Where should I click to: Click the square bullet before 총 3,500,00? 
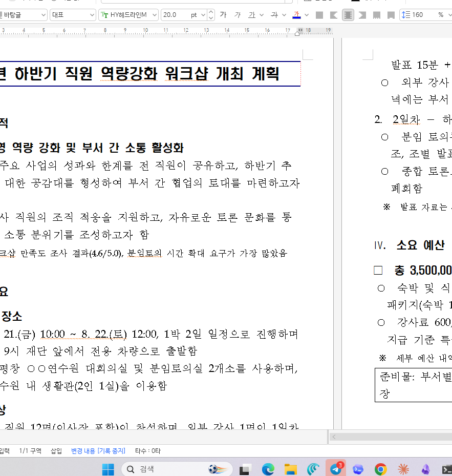378,270
